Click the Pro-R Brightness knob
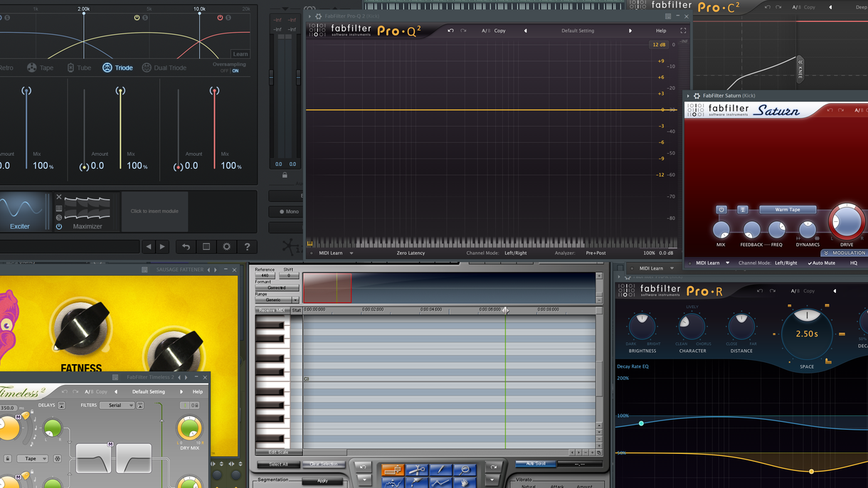This screenshot has width=868, height=488. click(642, 326)
